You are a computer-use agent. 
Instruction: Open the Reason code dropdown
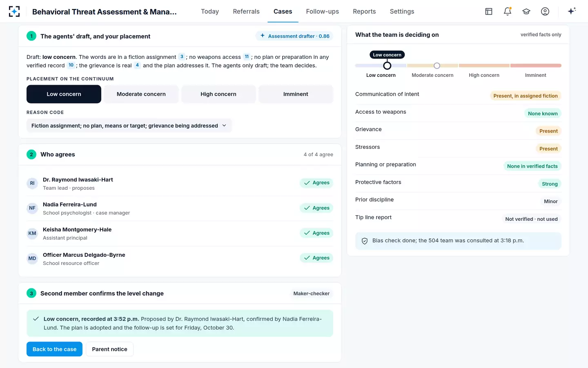click(x=129, y=126)
